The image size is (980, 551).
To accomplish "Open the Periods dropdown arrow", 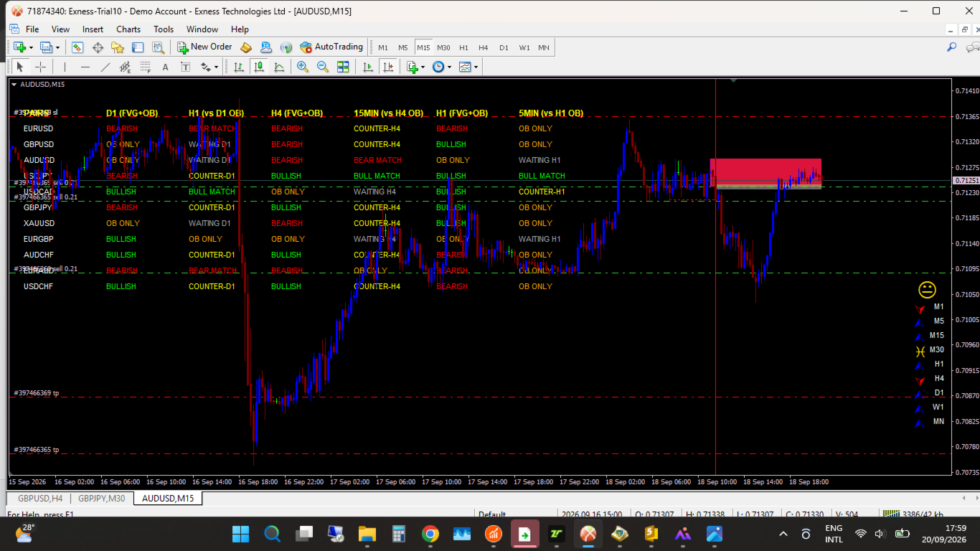I will (450, 67).
